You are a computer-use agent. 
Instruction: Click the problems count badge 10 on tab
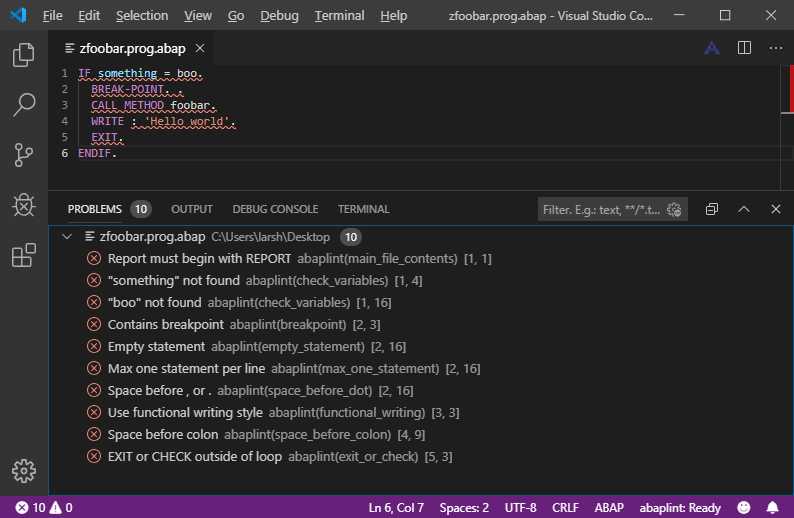(x=141, y=209)
